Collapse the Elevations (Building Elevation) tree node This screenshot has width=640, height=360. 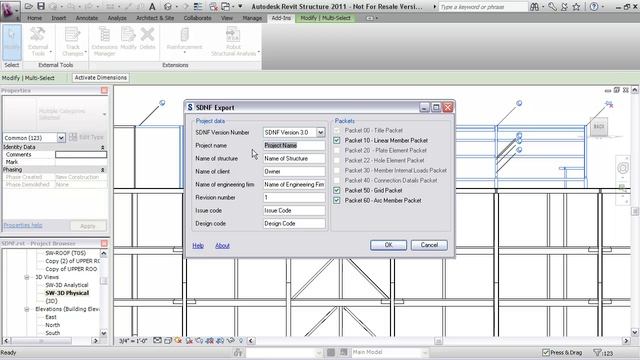27,309
